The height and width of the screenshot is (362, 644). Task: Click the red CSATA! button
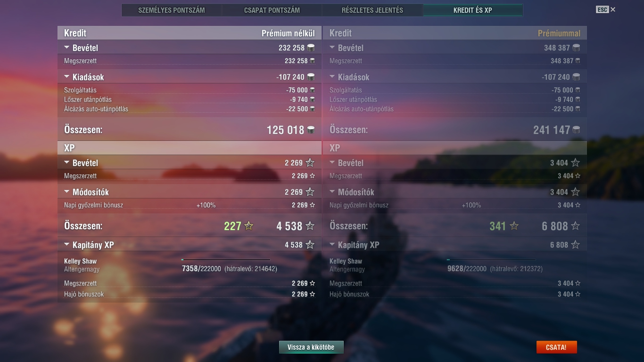[x=556, y=347]
